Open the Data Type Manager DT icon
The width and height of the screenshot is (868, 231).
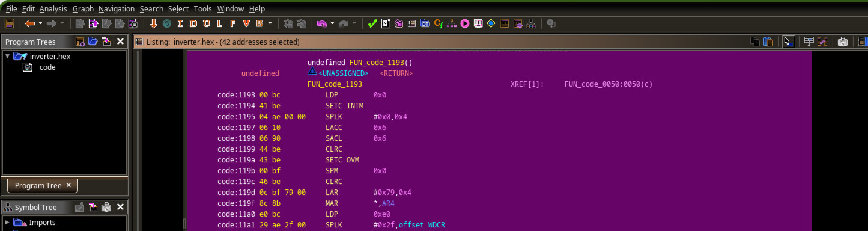pyautogui.click(x=425, y=23)
